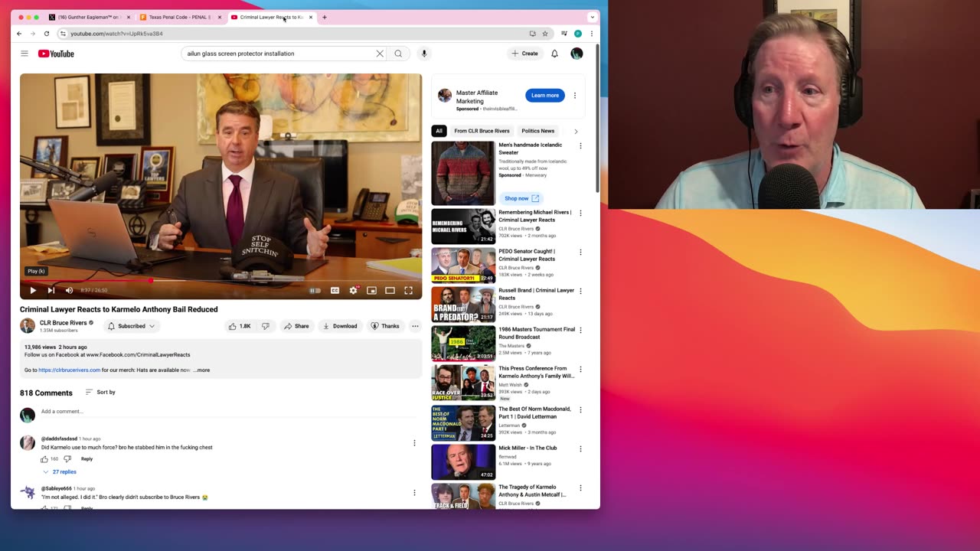
Task: Open options for Norm Macdonald Letterman video
Action: pos(580,410)
